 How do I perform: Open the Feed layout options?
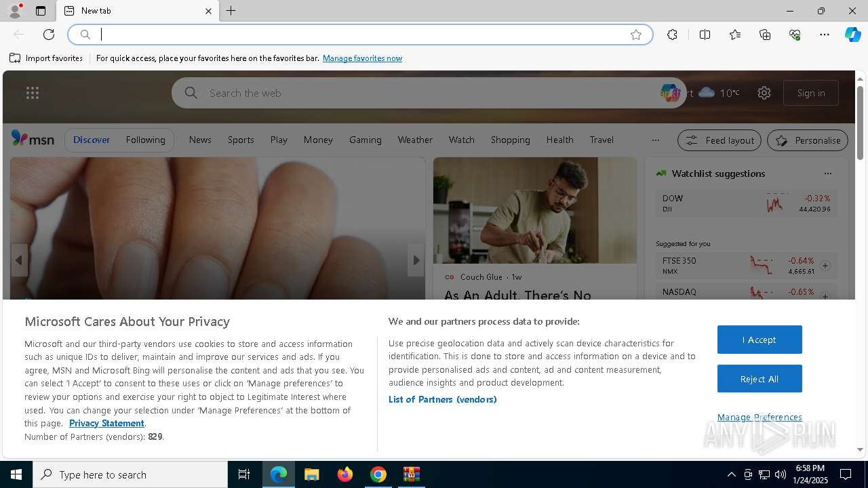click(719, 140)
